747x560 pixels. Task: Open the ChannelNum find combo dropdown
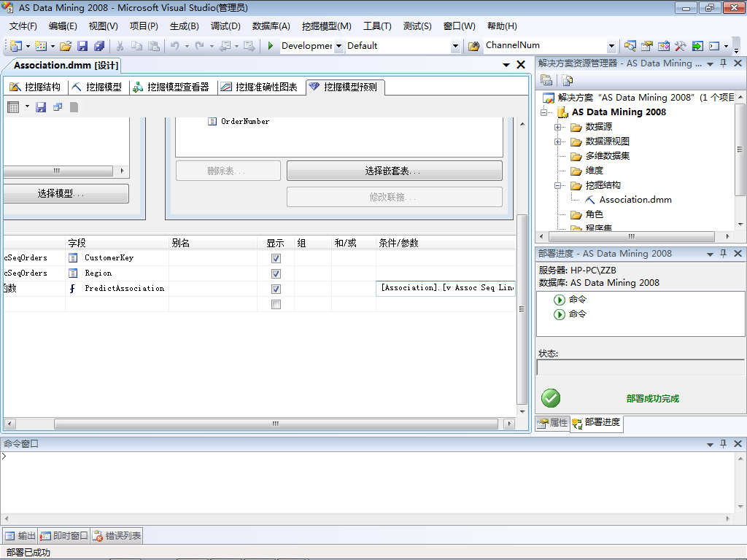point(612,46)
